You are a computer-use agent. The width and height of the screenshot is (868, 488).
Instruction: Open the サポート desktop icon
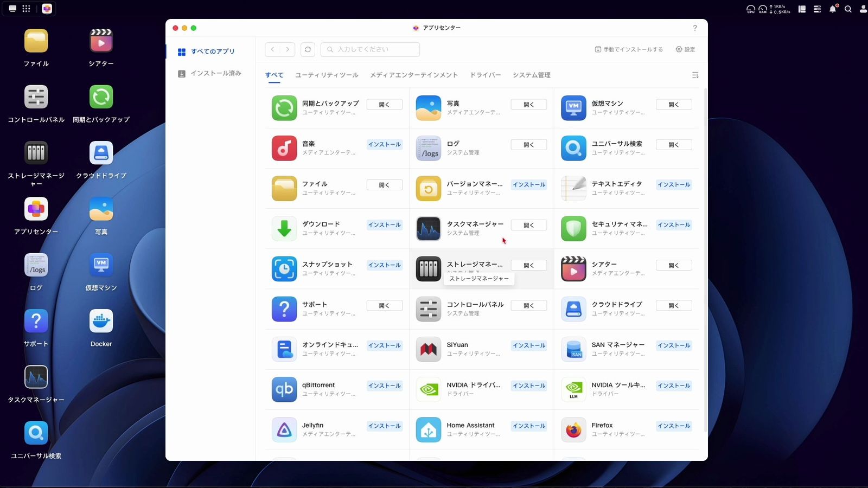[36, 321]
